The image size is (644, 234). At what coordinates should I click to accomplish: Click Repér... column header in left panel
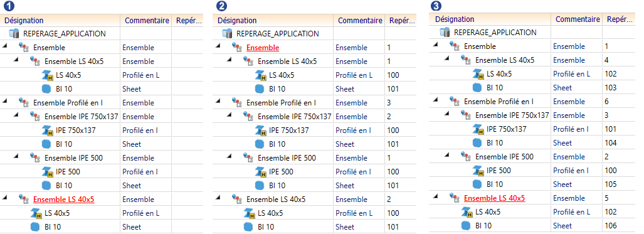pyautogui.click(x=187, y=21)
